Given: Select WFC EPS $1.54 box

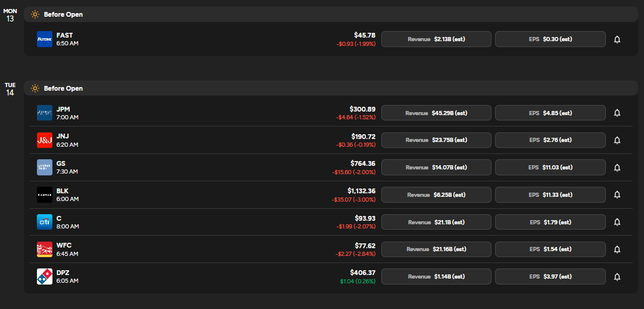Looking at the screenshot, I should click(550, 249).
